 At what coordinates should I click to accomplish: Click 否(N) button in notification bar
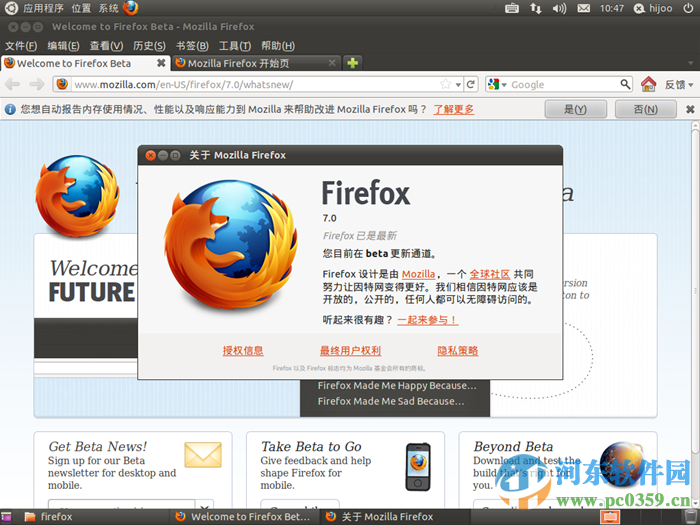coord(646,109)
